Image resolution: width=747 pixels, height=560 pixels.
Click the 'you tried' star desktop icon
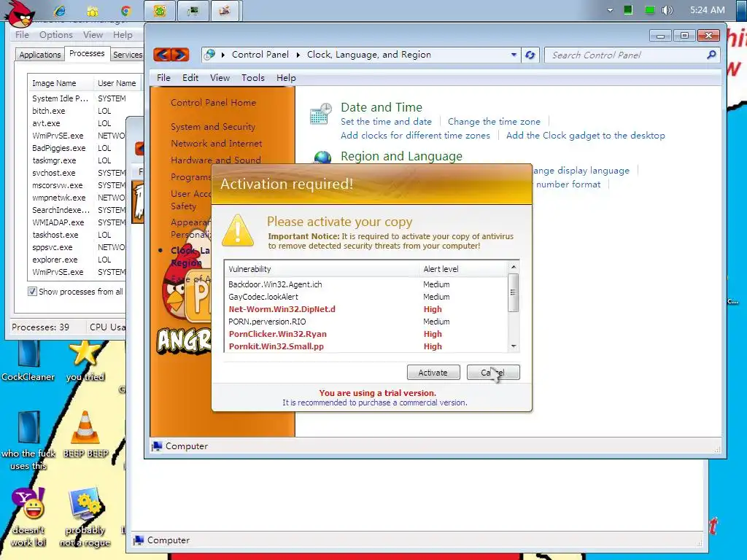click(x=85, y=361)
